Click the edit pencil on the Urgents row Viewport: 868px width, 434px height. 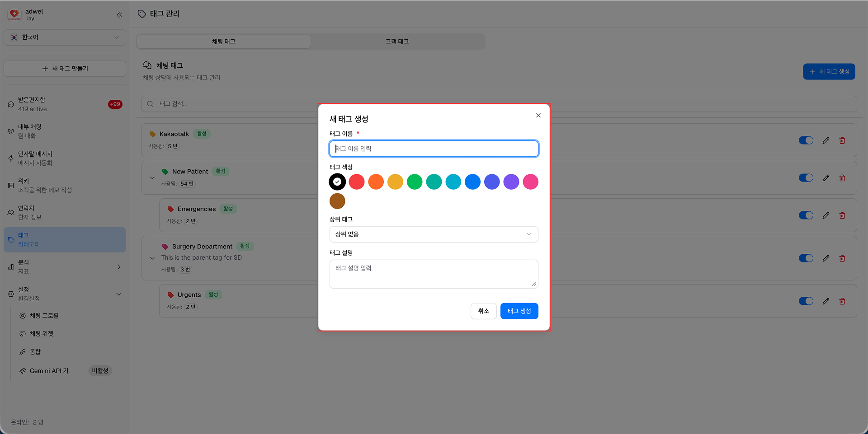point(826,301)
